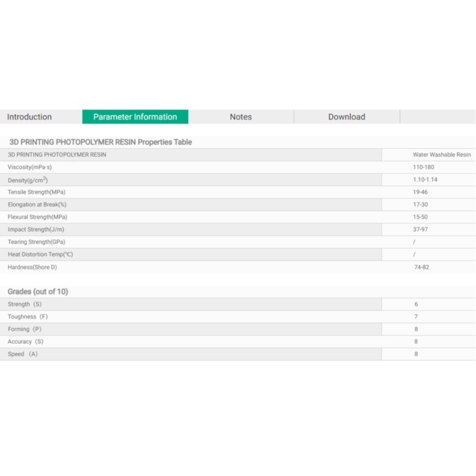The height and width of the screenshot is (476, 476).
Task: Click the Impact Strength value 37-97
Action: coord(421,229)
